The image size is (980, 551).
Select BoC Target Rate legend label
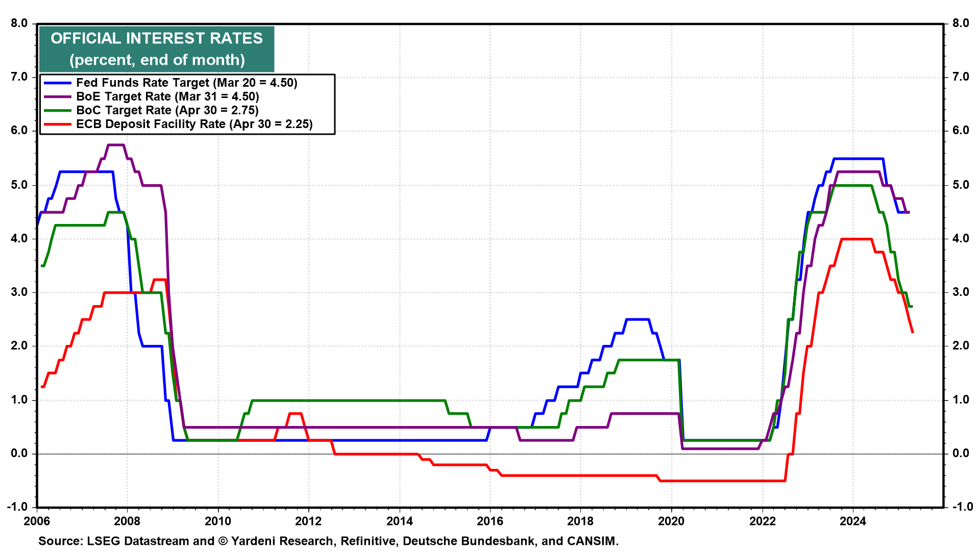(x=167, y=110)
